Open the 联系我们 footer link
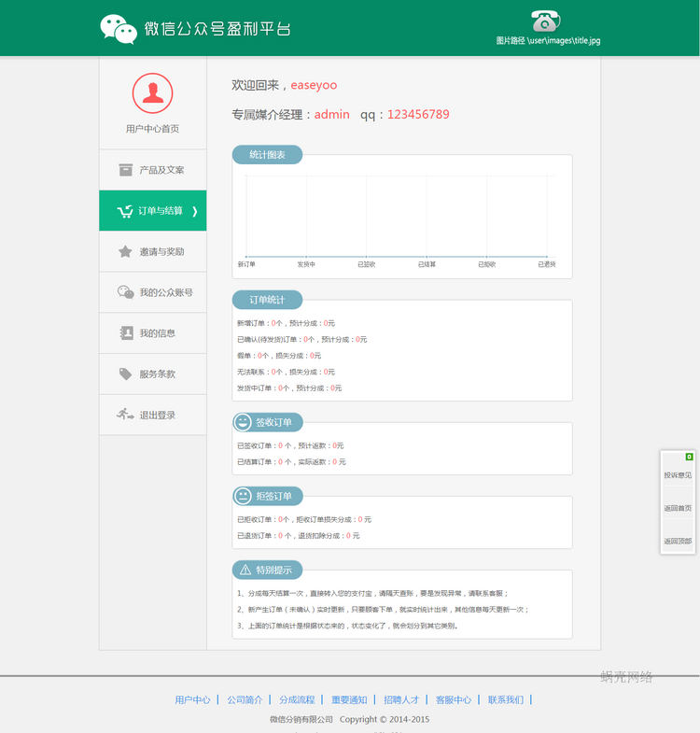The width and height of the screenshot is (700, 733). pyautogui.click(x=506, y=699)
